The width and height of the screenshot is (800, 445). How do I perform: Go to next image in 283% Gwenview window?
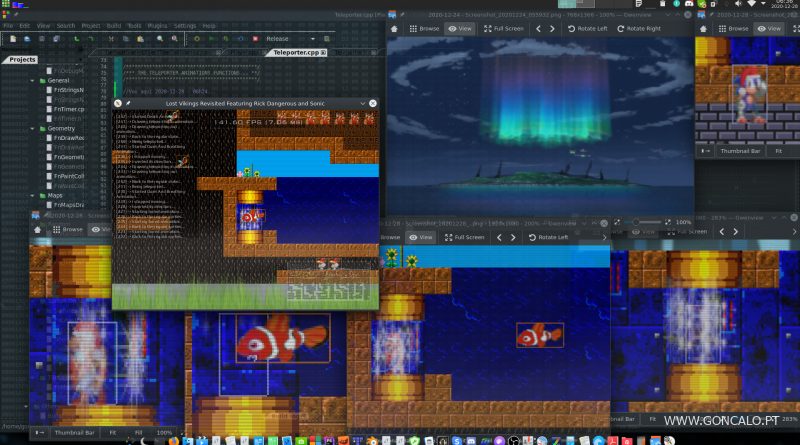coord(735,232)
